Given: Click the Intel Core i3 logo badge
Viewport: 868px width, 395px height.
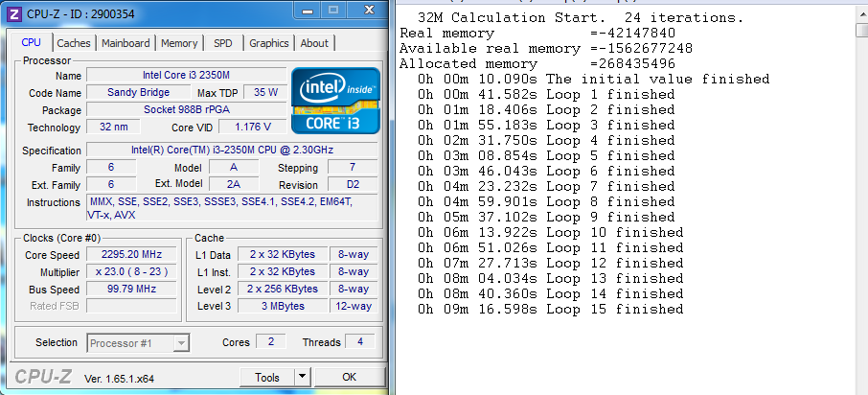Looking at the screenshot, I should (x=335, y=101).
